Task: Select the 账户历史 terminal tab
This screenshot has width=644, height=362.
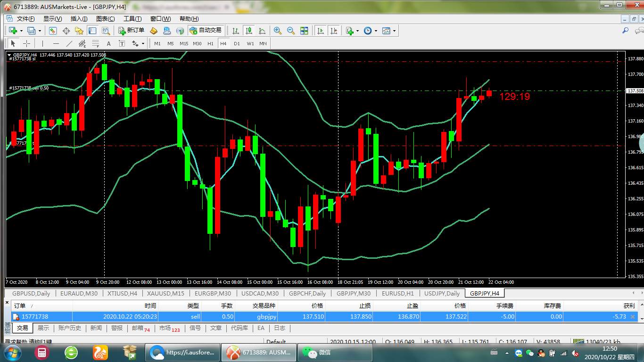Action: pos(70,328)
